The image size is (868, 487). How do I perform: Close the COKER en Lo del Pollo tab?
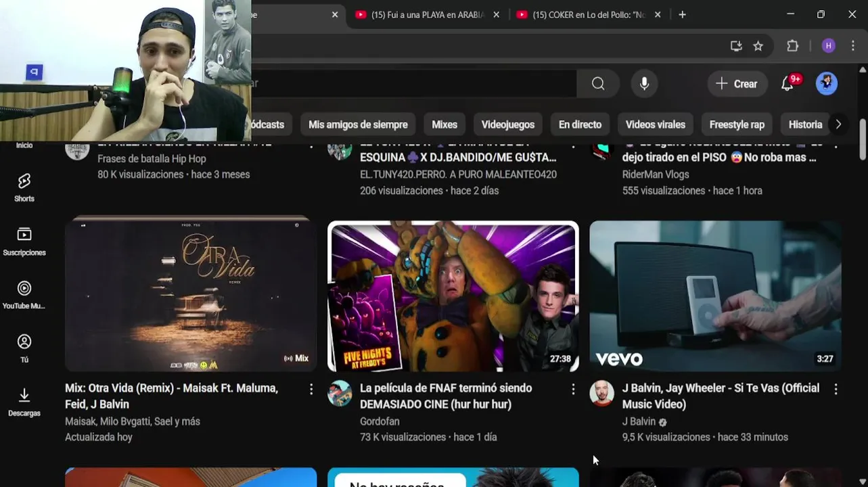tap(657, 14)
